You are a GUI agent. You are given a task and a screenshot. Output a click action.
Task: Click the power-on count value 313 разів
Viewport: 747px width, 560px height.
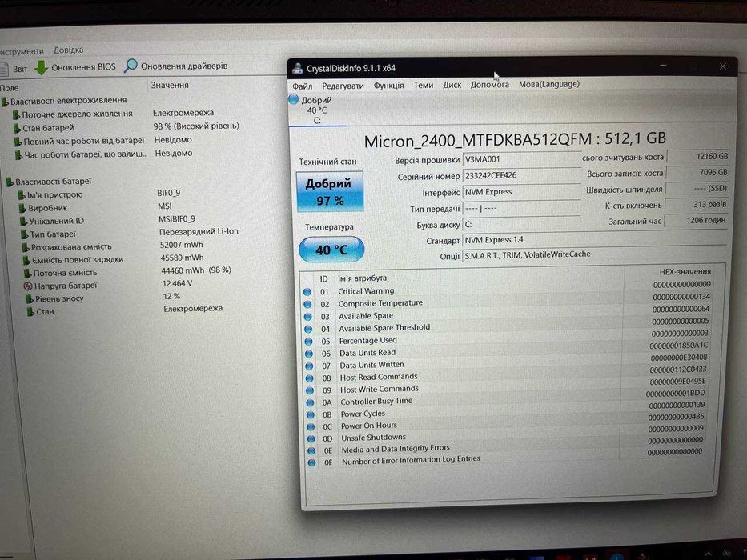tap(696, 204)
